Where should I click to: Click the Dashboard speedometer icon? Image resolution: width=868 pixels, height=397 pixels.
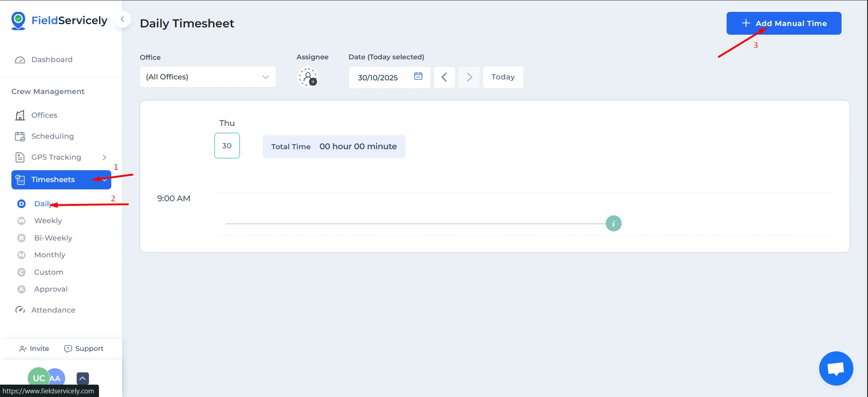coord(20,60)
